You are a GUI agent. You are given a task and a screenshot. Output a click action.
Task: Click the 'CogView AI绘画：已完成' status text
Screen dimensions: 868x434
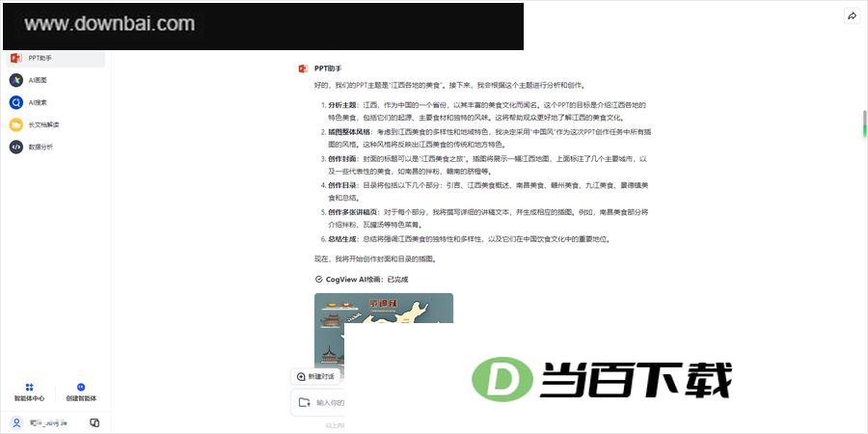[367, 280]
